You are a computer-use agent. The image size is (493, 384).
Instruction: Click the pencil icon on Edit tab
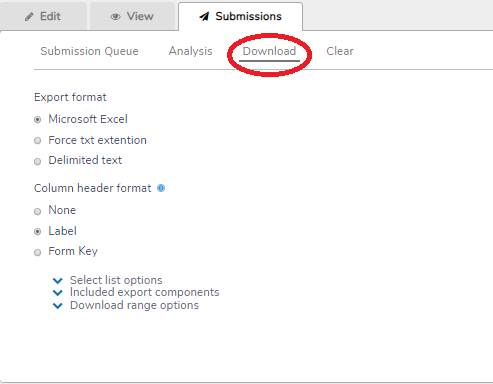pos(29,17)
